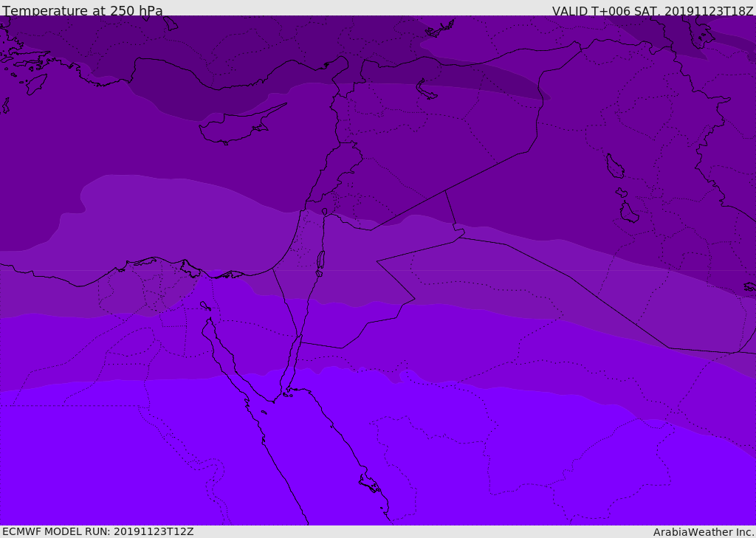
Task: Click the 'VALID T+006 SAT. 20191123T18Z' label
Action: tap(653, 10)
